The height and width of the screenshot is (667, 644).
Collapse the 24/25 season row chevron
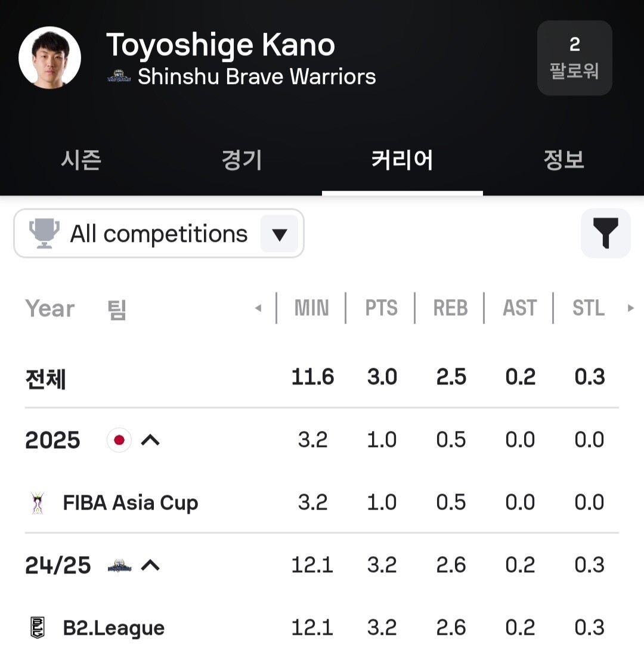[x=150, y=565]
